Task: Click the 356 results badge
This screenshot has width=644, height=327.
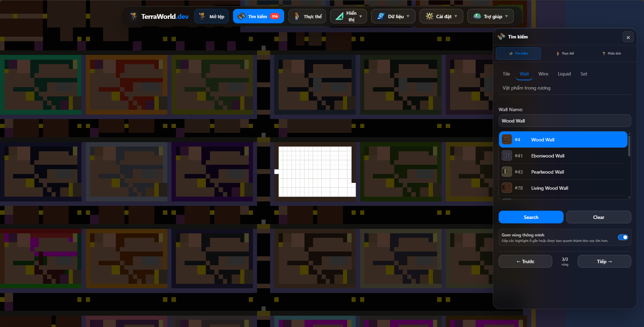Action: 275,16
